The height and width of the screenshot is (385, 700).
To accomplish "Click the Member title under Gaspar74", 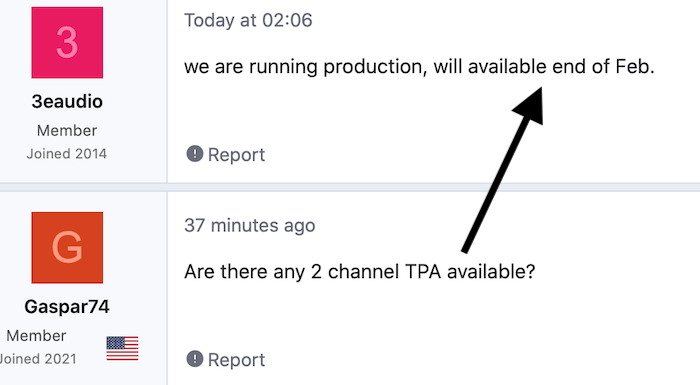I will pyautogui.click(x=36, y=335).
